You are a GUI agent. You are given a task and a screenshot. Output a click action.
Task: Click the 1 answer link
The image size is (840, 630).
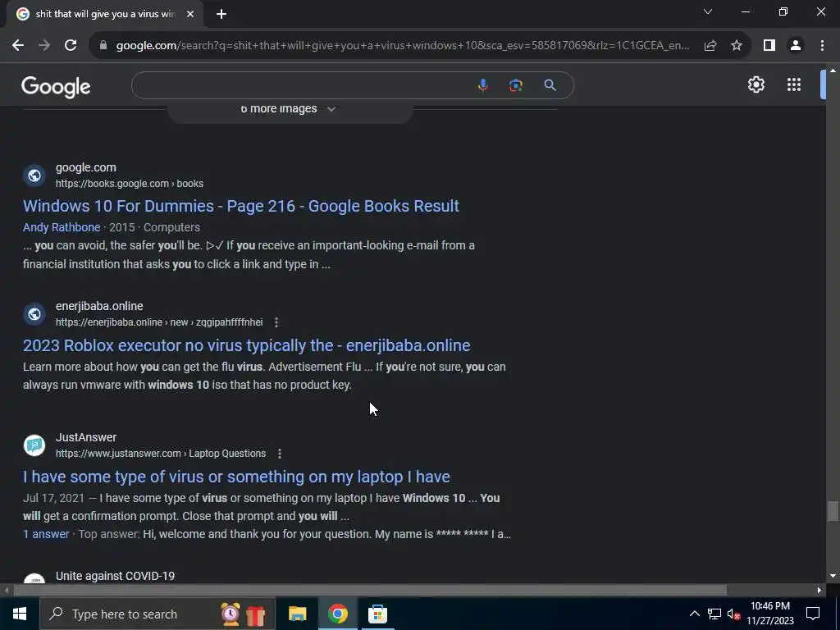tap(46, 534)
